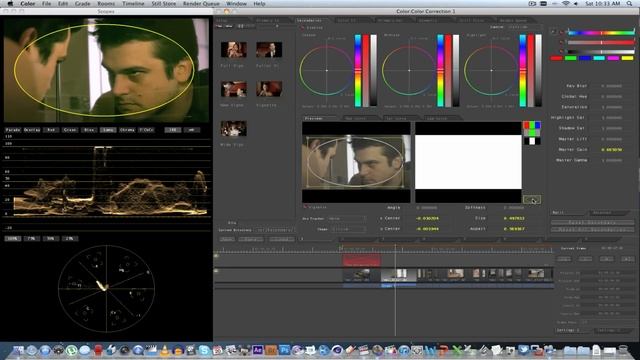
Task: Open the Still Store menu
Action: 164,4
